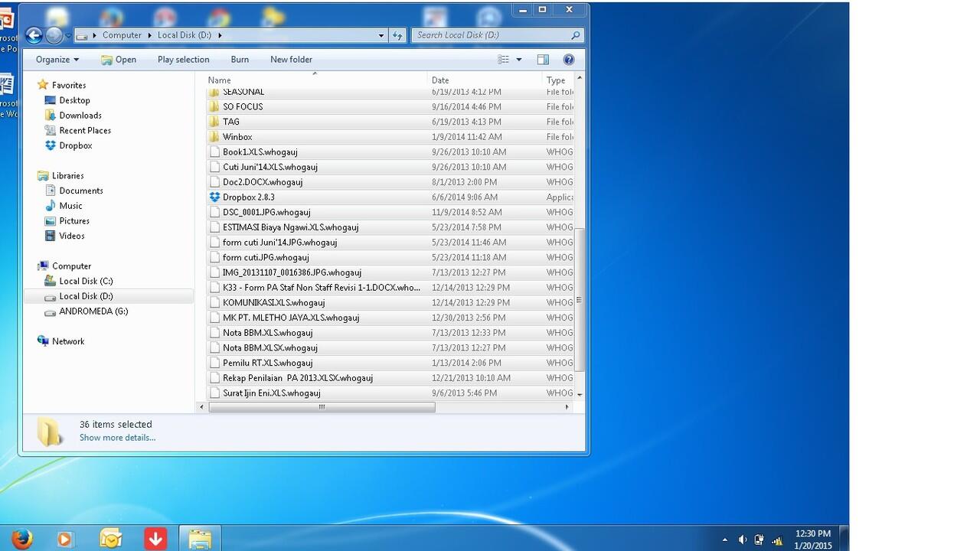Open the red download arrow taskbar app
This screenshot has height=551, width=980.
[x=155, y=539]
